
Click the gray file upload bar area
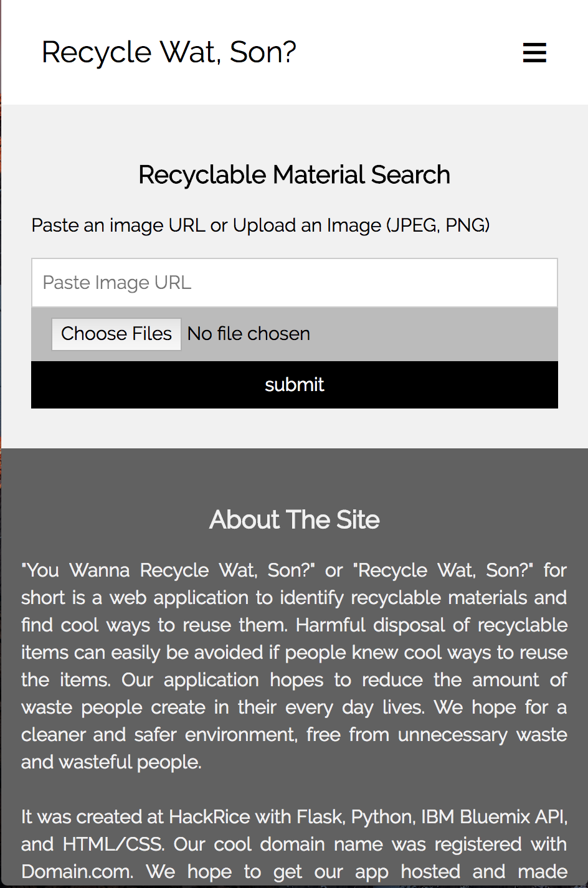click(x=295, y=334)
